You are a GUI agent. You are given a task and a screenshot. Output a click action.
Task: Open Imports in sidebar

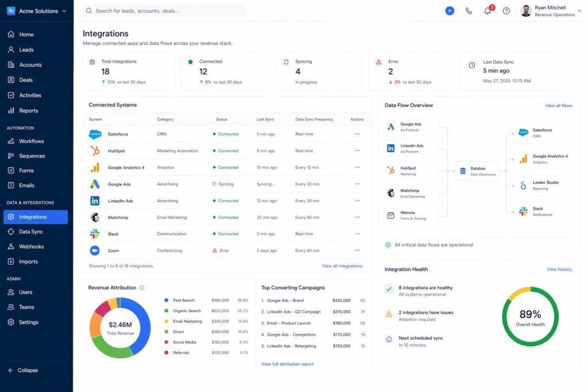[x=36, y=262]
